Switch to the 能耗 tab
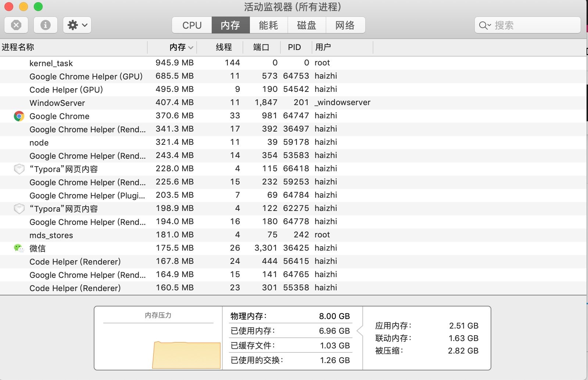This screenshot has height=380, width=588. pyautogui.click(x=269, y=25)
